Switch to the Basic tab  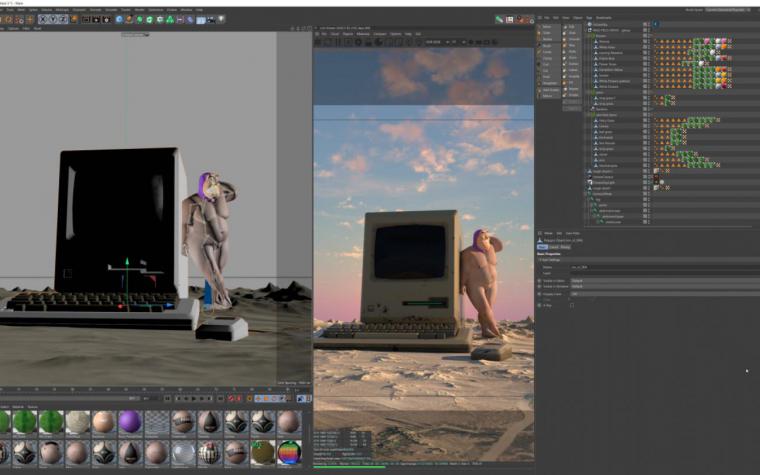(542, 247)
